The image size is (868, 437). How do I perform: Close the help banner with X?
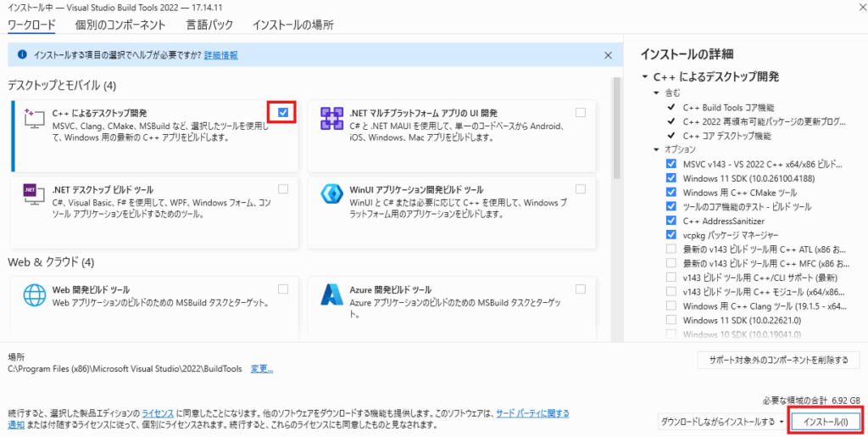pos(608,55)
